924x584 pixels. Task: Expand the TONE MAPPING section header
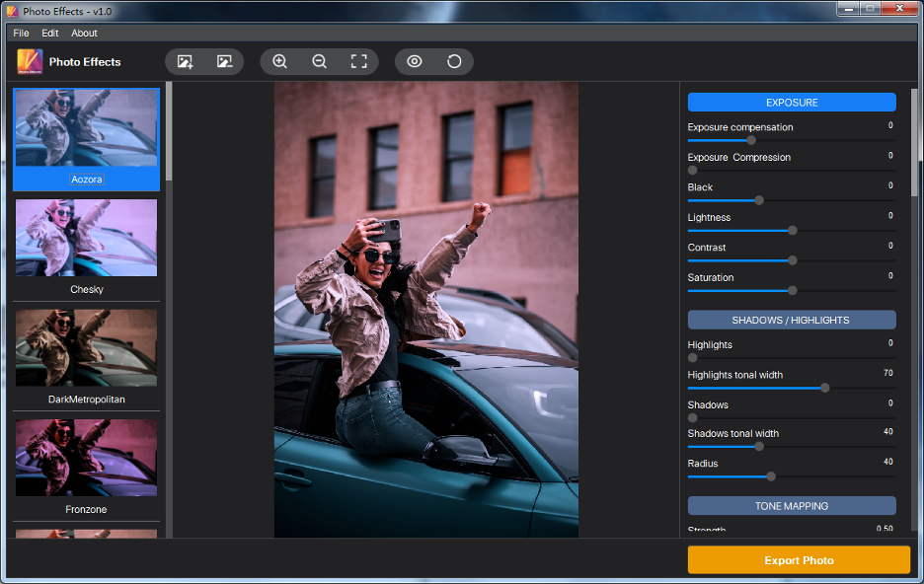[791, 506]
